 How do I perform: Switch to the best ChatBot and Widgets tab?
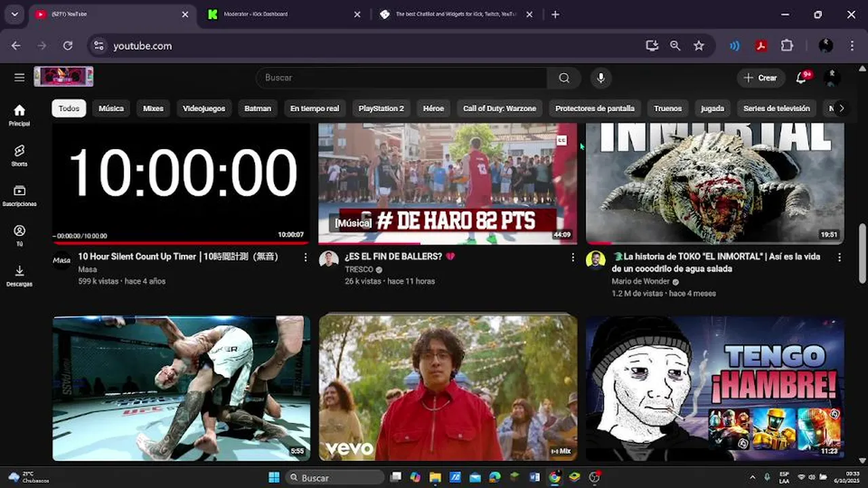[457, 14]
